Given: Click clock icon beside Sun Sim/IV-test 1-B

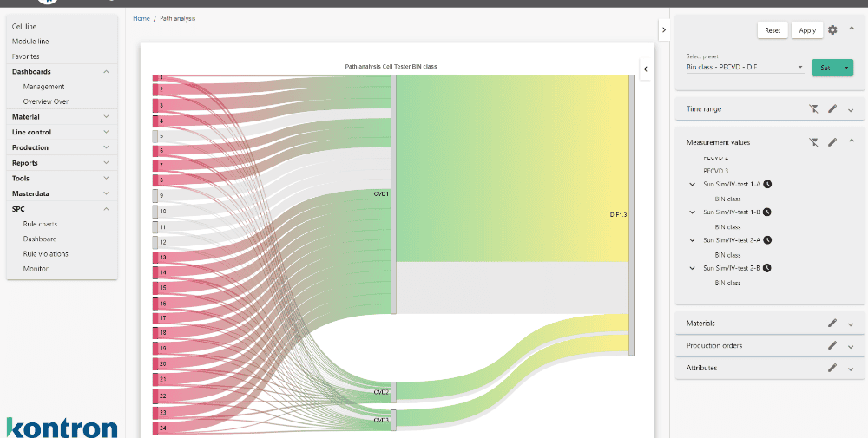Looking at the screenshot, I should tap(766, 212).
